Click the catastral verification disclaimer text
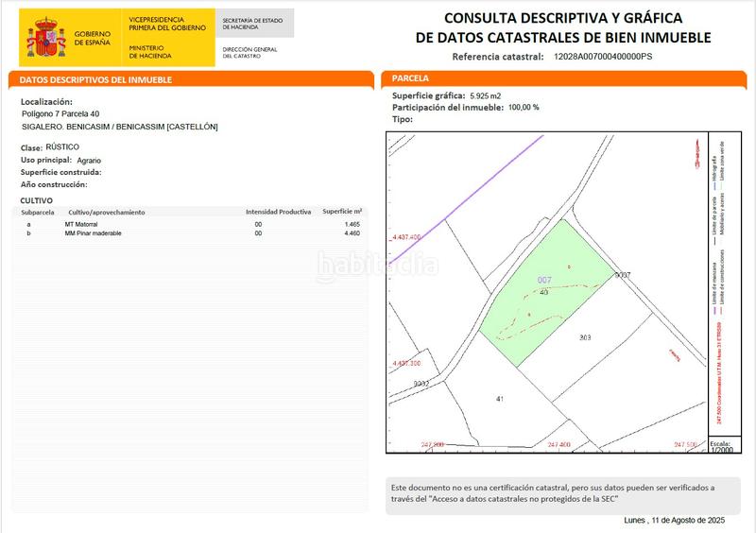 [x=553, y=493]
